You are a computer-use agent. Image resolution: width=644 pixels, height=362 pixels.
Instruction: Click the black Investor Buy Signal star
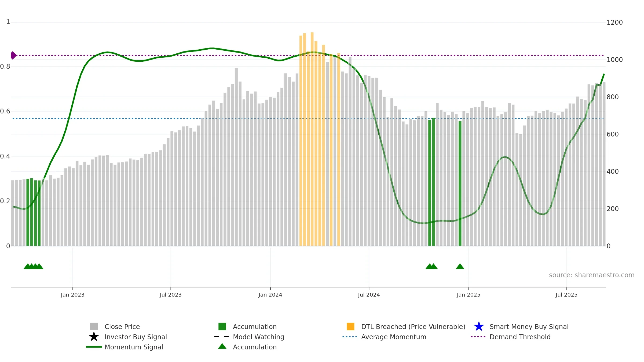(94, 337)
